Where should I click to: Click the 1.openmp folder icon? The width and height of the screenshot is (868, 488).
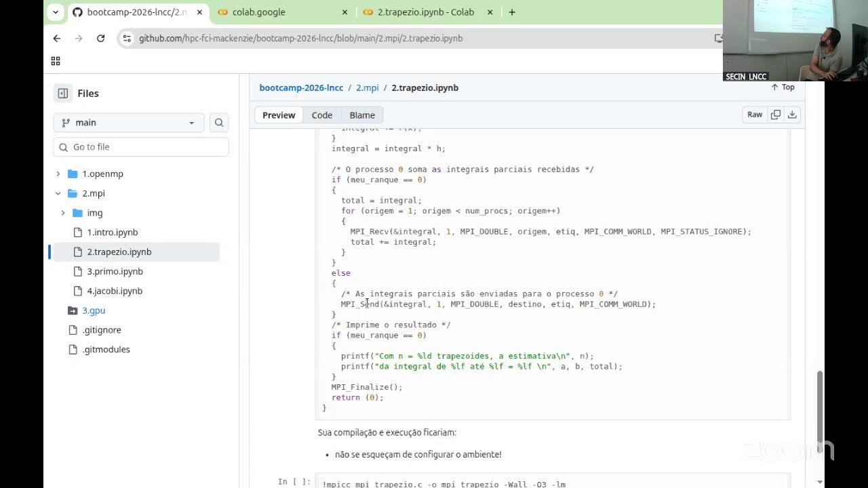[x=73, y=174]
